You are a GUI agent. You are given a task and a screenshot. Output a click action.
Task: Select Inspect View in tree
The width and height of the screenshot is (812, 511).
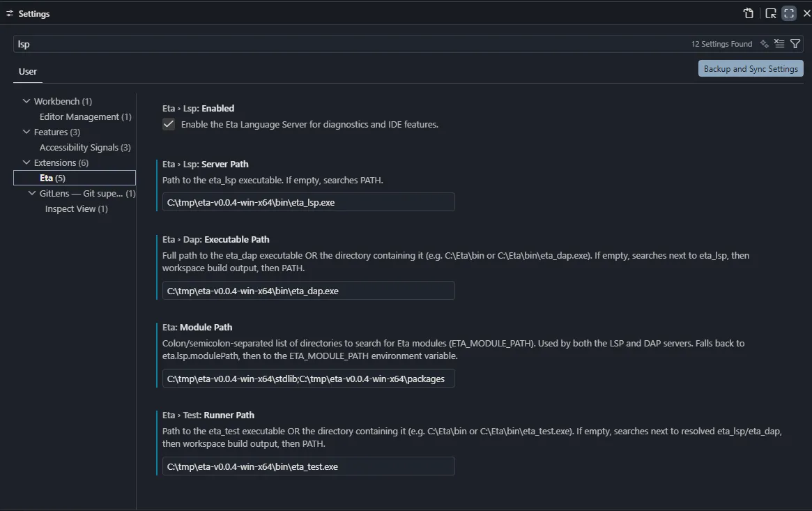[76, 208]
